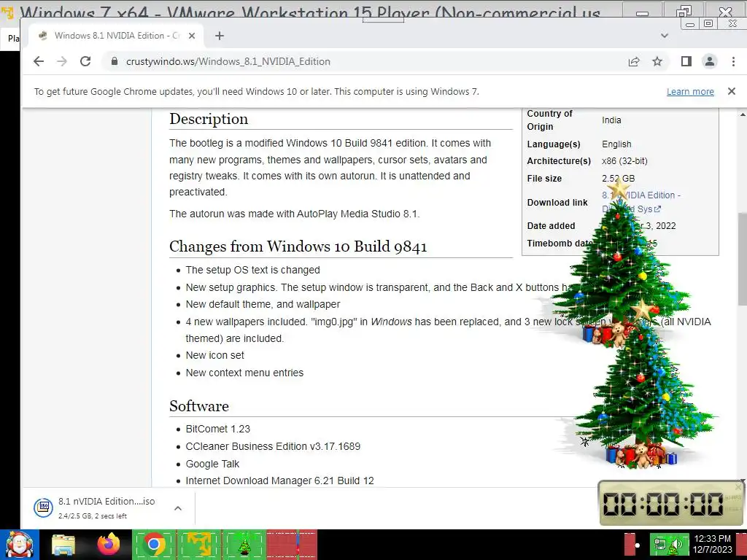Open the taskbar clock showing 12:33 PM
The image size is (747, 560).
pyautogui.click(x=713, y=544)
